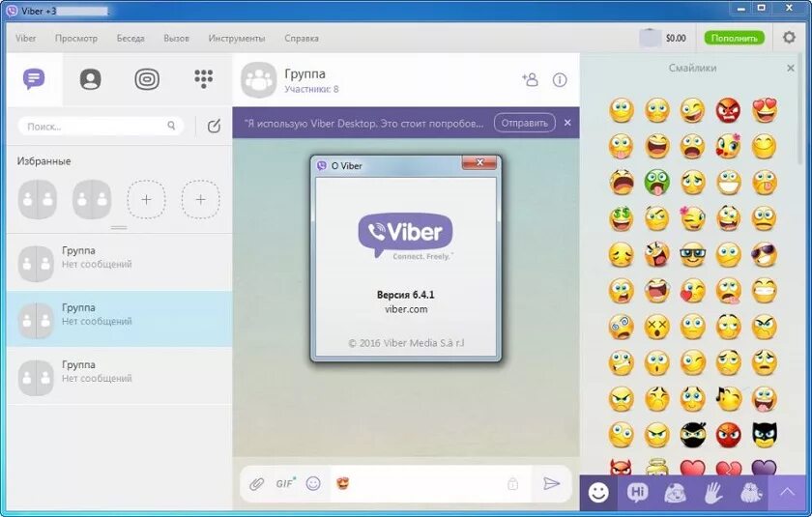Open the Вызов menu

[176, 38]
